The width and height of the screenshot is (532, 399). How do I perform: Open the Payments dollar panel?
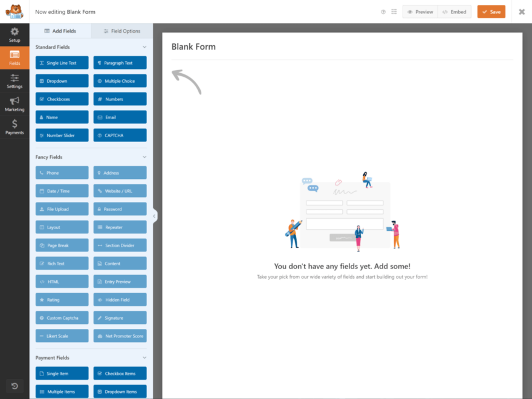click(15, 127)
